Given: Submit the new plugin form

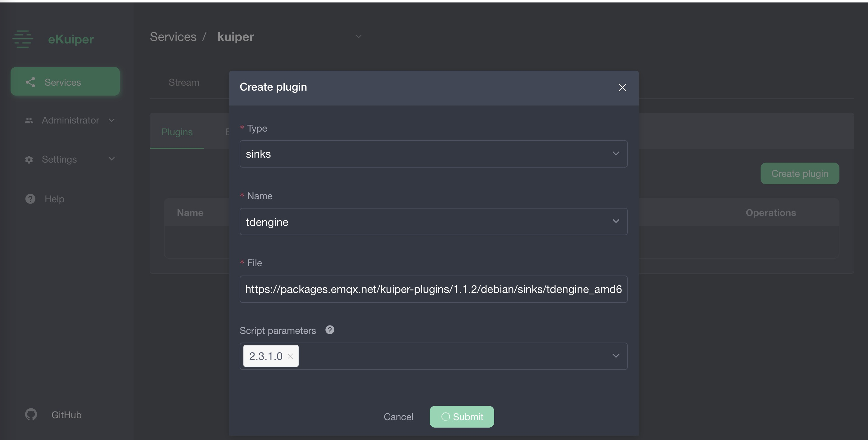Looking at the screenshot, I should click(462, 416).
